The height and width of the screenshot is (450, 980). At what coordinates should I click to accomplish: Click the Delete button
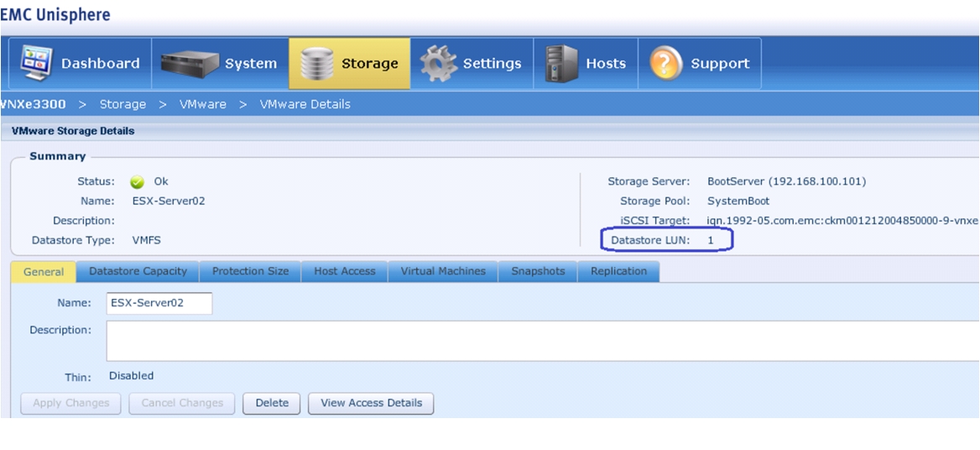point(272,403)
